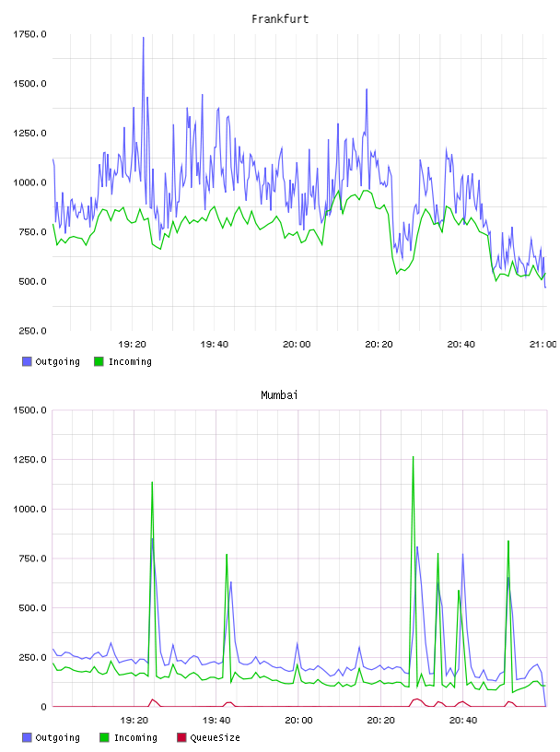This screenshot has width=560, height=752.
Task: Click the 0 axis label on Mumbai chart
Action: point(43,707)
